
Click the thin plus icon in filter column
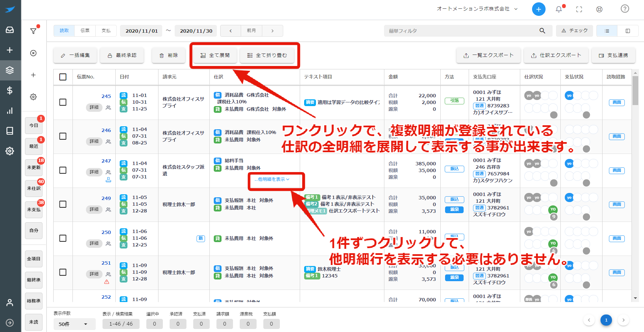[33, 75]
